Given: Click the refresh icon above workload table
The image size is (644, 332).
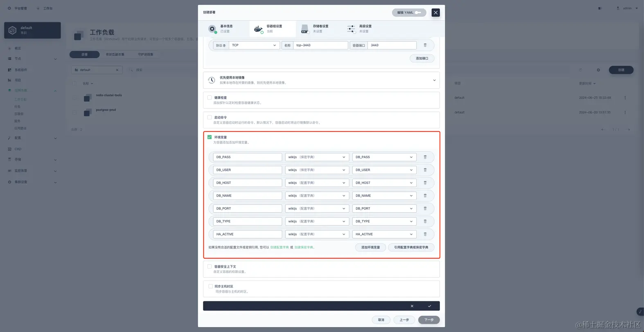Looking at the screenshot, I should click(580, 70).
